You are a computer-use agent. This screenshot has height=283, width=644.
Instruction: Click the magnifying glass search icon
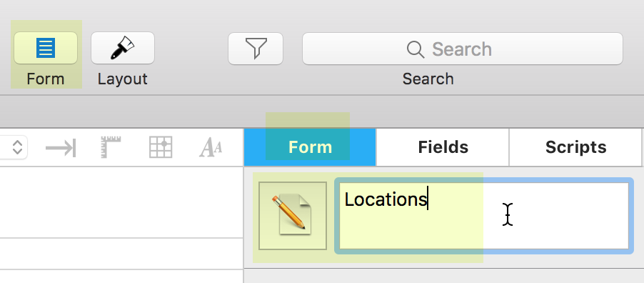(x=416, y=49)
